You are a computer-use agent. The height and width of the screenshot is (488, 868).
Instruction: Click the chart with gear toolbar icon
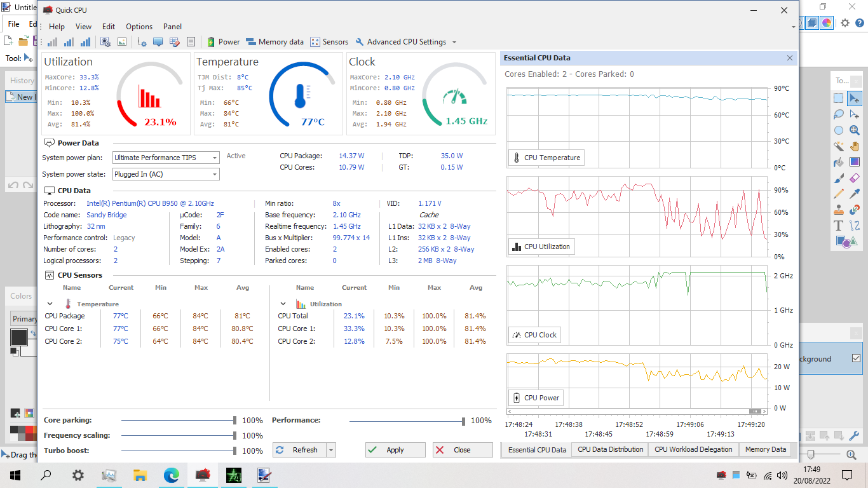click(142, 42)
